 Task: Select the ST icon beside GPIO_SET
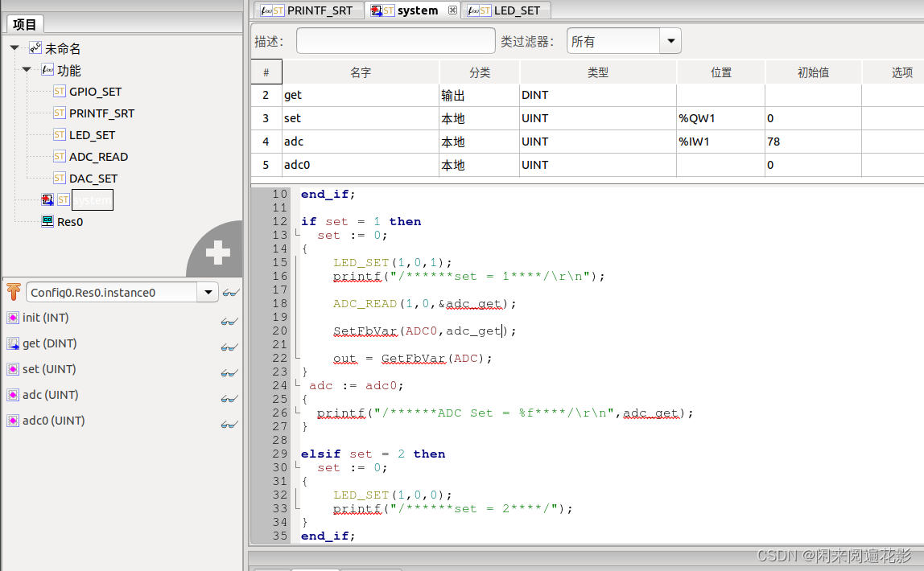tap(60, 91)
